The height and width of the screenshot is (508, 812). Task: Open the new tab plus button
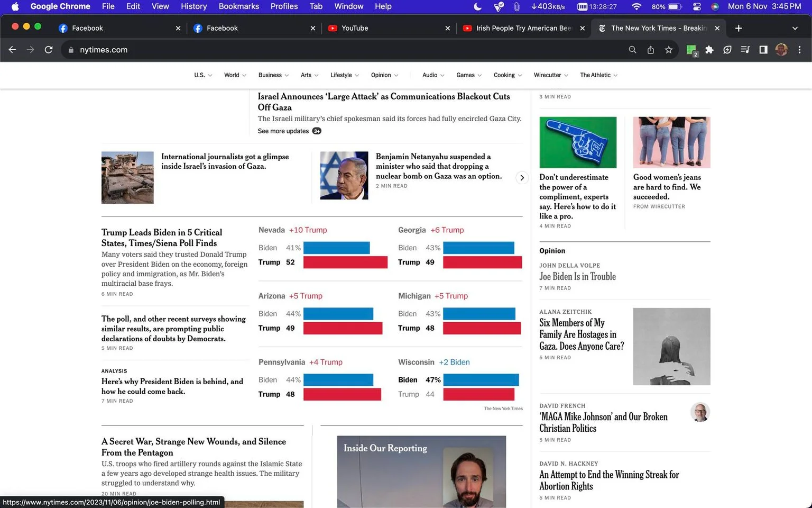coord(739,28)
